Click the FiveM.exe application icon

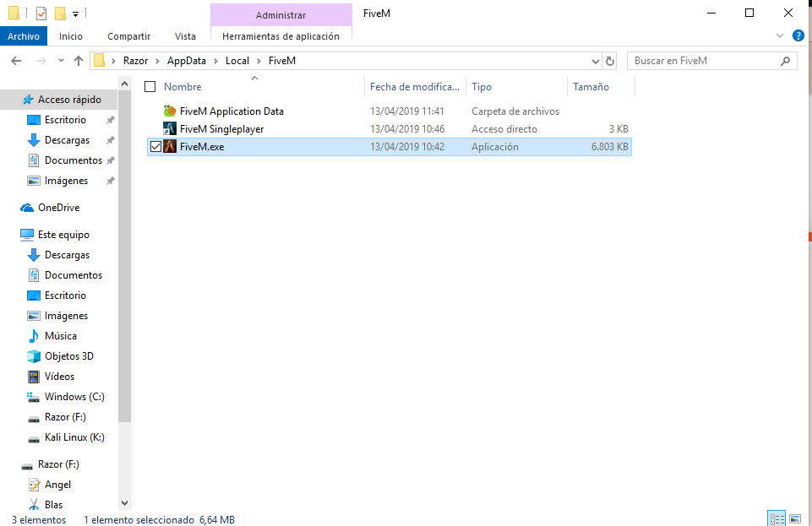pyautogui.click(x=170, y=146)
